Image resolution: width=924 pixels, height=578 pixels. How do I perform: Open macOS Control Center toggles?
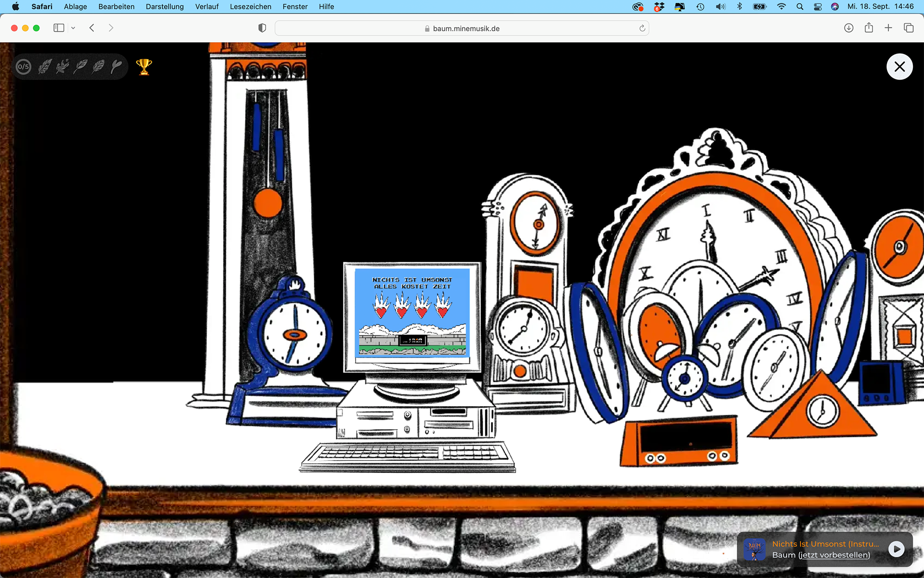point(818,6)
